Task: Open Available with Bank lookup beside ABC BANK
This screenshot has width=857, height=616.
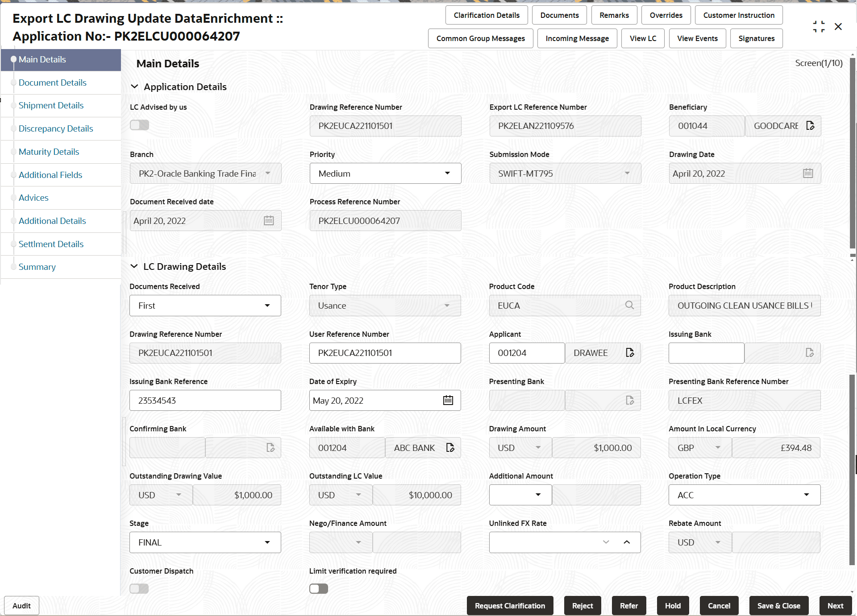Action: click(x=449, y=447)
